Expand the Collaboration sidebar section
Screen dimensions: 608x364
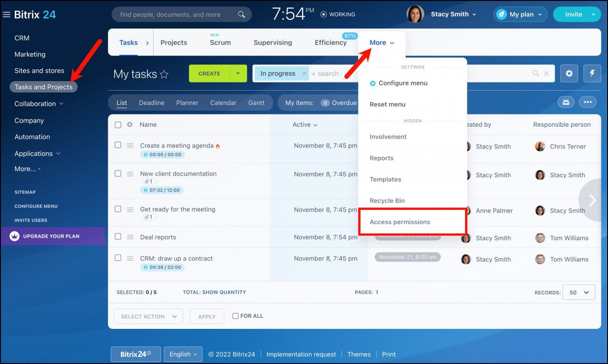pos(61,104)
